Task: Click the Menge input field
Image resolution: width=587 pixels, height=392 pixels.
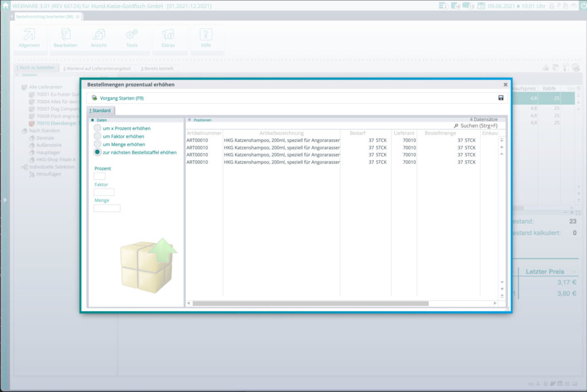Action: (x=107, y=208)
